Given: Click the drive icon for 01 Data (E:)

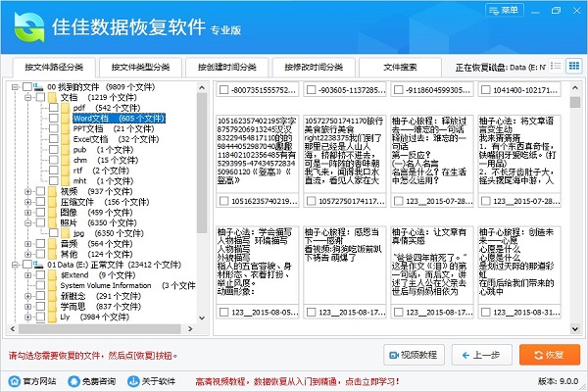Looking at the screenshot, I should (x=38, y=265).
